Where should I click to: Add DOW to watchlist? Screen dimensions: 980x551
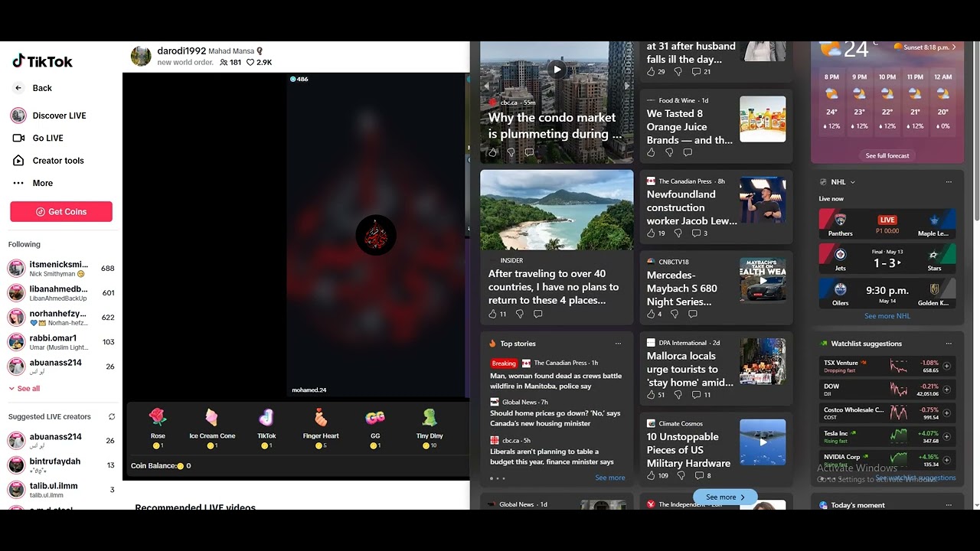pyautogui.click(x=947, y=390)
